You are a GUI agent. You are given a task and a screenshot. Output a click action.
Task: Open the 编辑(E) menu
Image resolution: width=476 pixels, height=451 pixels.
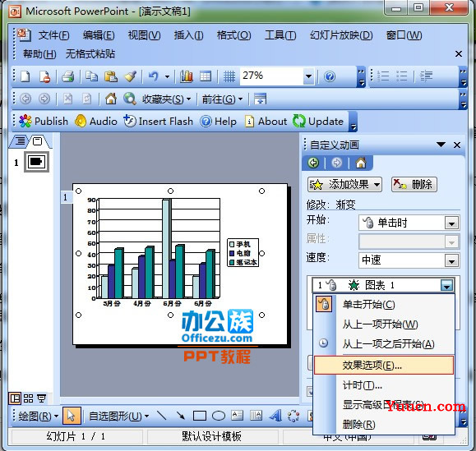(99, 35)
